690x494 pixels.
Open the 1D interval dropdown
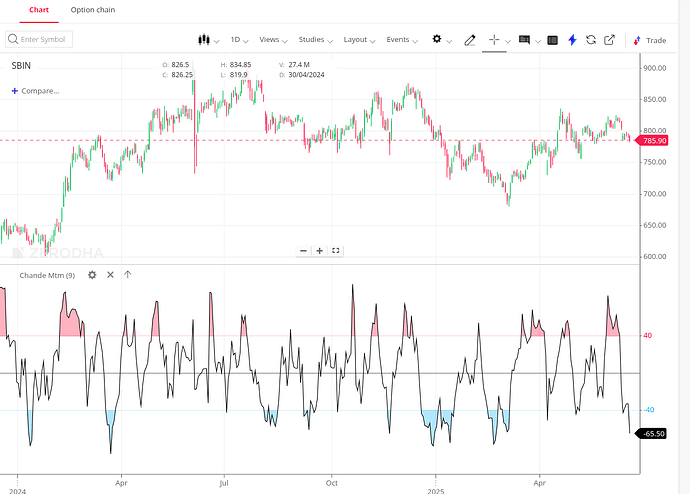(x=239, y=40)
